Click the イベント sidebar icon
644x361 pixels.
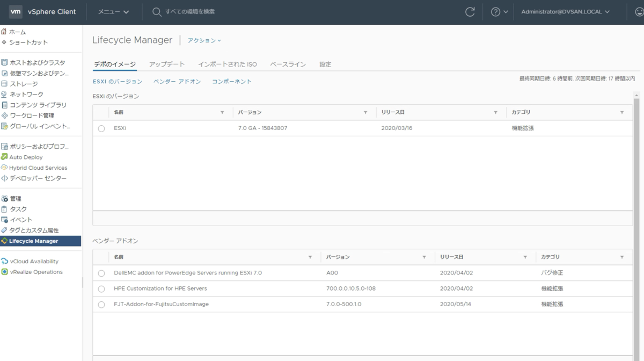4,220
